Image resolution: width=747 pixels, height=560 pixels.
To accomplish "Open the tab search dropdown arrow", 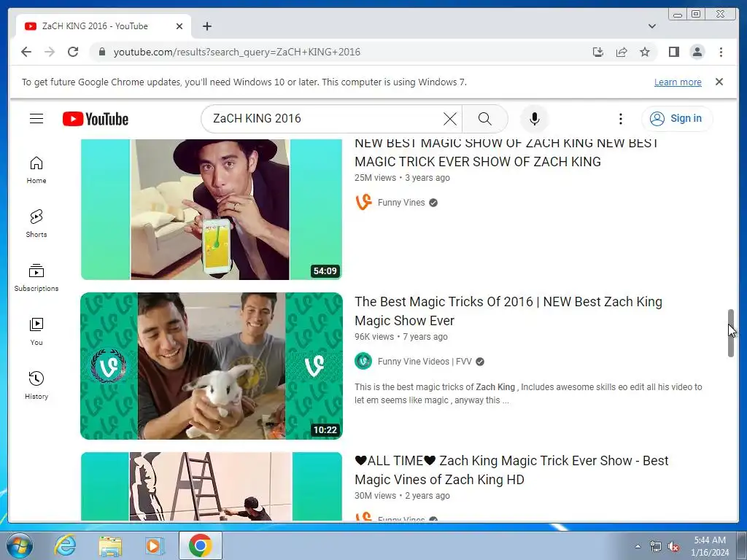I will click(652, 26).
